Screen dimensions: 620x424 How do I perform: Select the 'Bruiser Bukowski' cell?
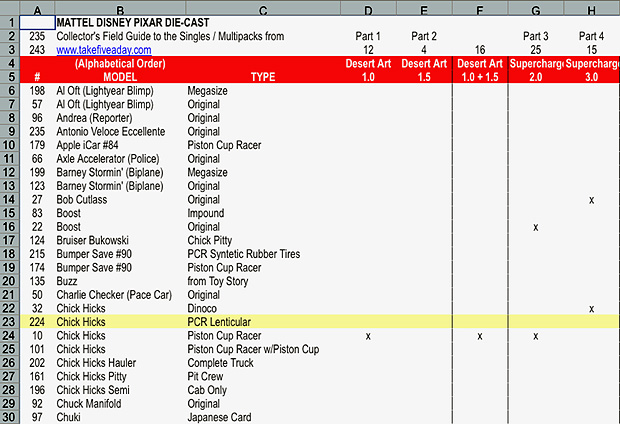[93, 240]
